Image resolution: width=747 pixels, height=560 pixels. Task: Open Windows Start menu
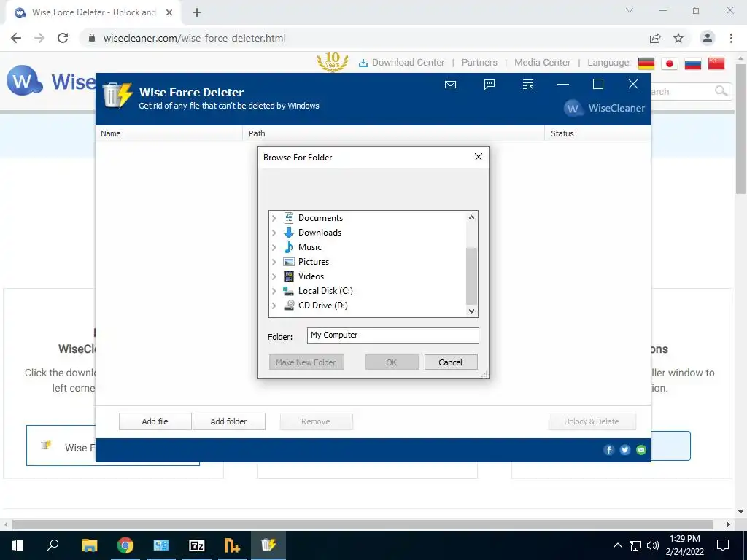coord(18,545)
